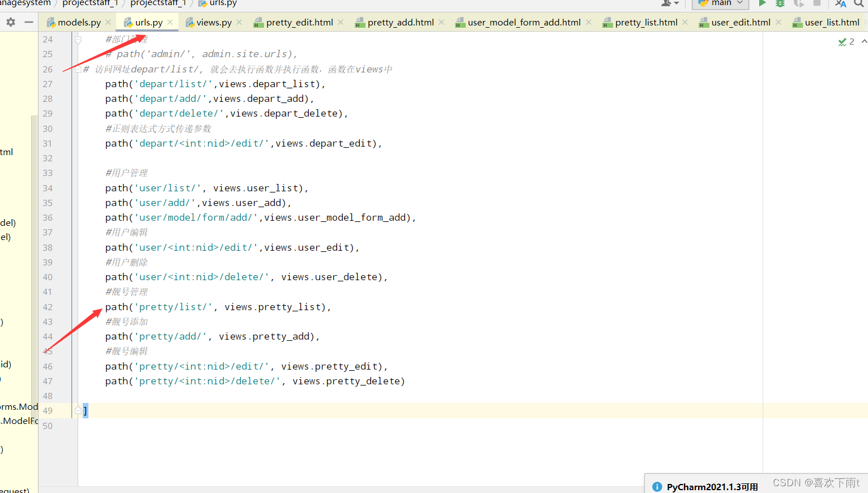Image resolution: width=868 pixels, height=493 pixels.
Task: Close the pretty_edit.html tab
Action: click(x=341, y=22)
